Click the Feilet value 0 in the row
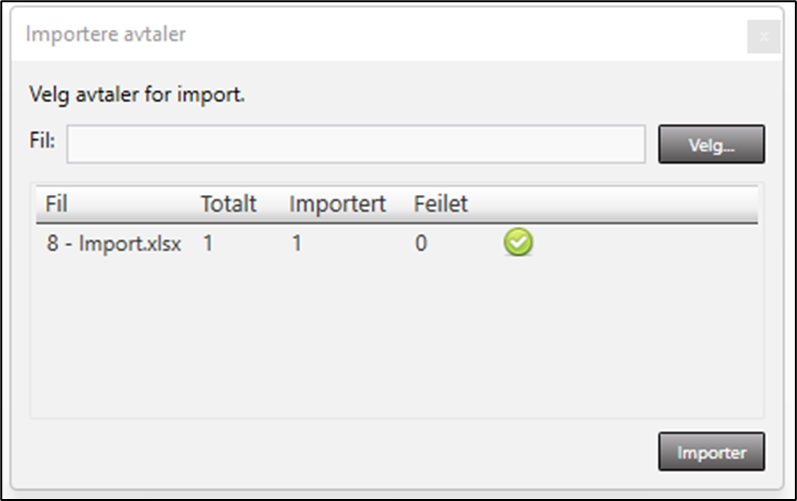This screenshot has width=797, height=501. tap(421, 243)
